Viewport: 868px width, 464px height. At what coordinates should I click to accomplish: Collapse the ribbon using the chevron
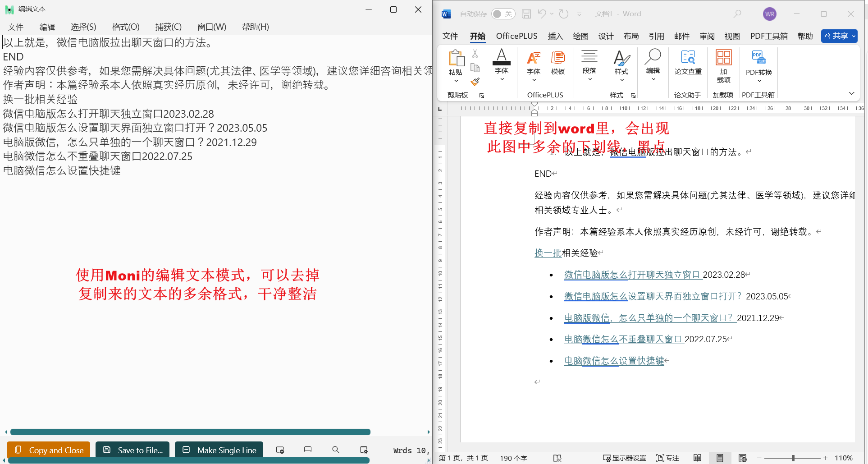852,93
